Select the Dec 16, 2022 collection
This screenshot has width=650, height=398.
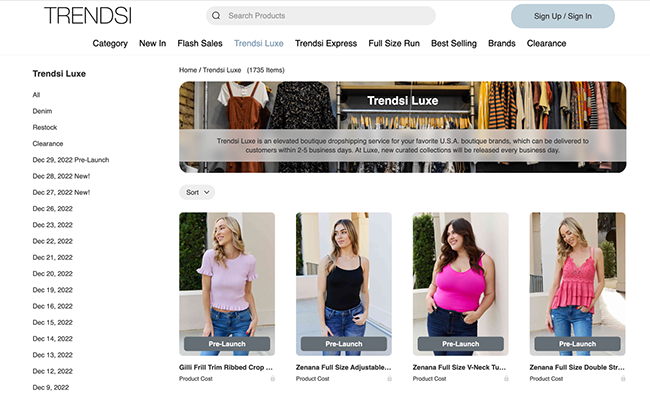click(53, 306)
